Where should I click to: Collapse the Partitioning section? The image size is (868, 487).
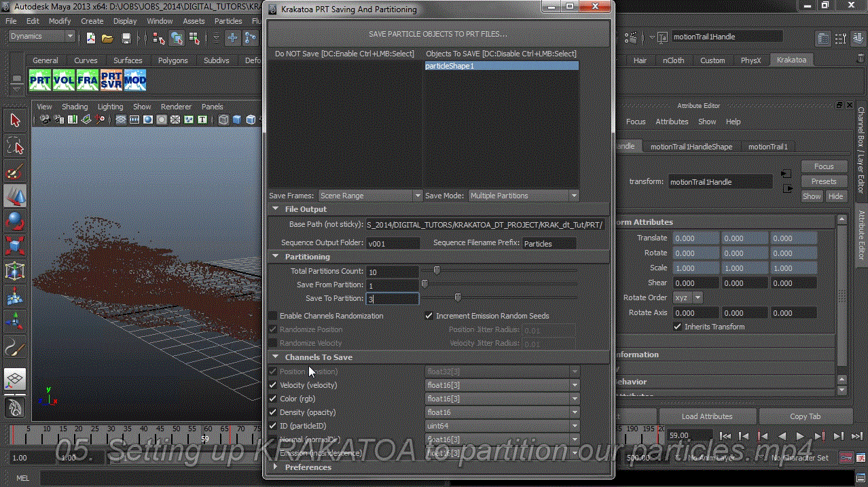click(x=276, y=257)
